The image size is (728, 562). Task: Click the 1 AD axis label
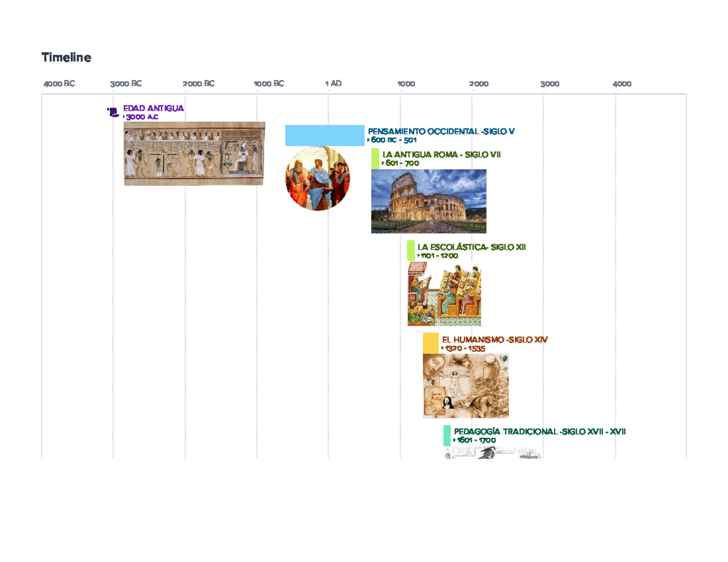[x=333, y=83]
